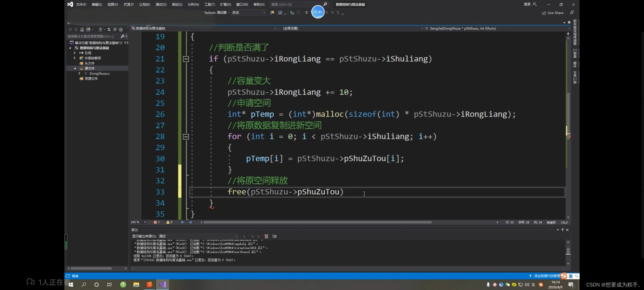Image resolution: width=644 pixels, height=290 pixels.
Task: Click collapse all icon in Solution Explorer
Action: [x=115, y=30]
